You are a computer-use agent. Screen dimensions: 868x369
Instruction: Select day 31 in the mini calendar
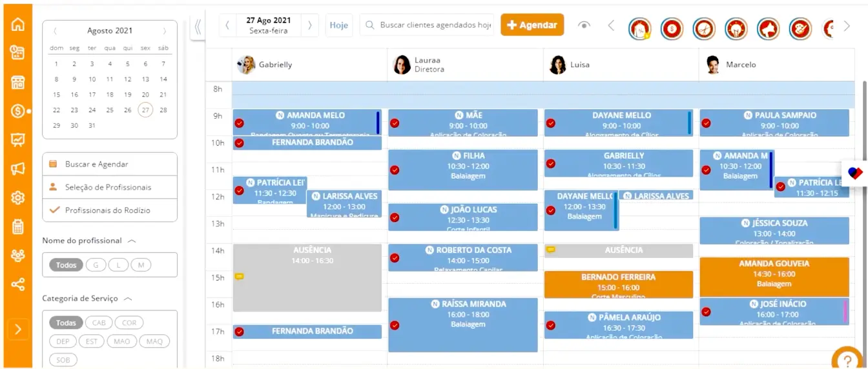pyautogui.click(x=92, y=126)
